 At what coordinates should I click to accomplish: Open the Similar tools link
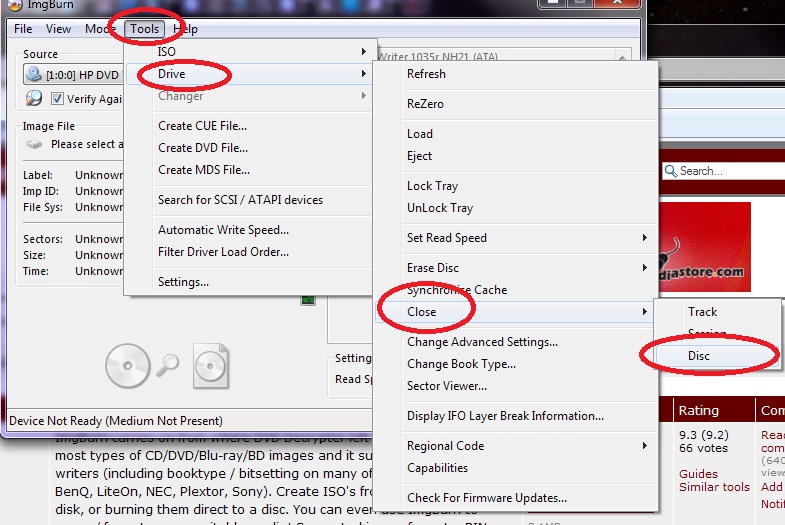(714, 486)
